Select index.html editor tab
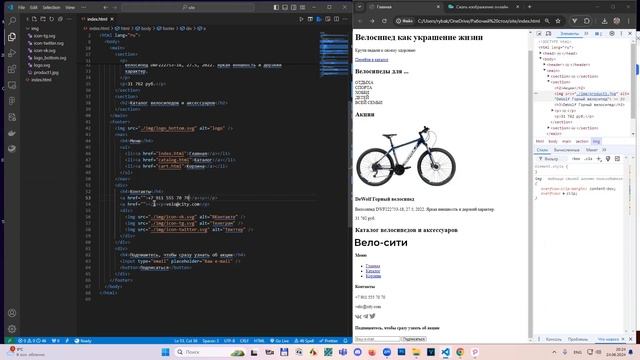 (97, 19)
